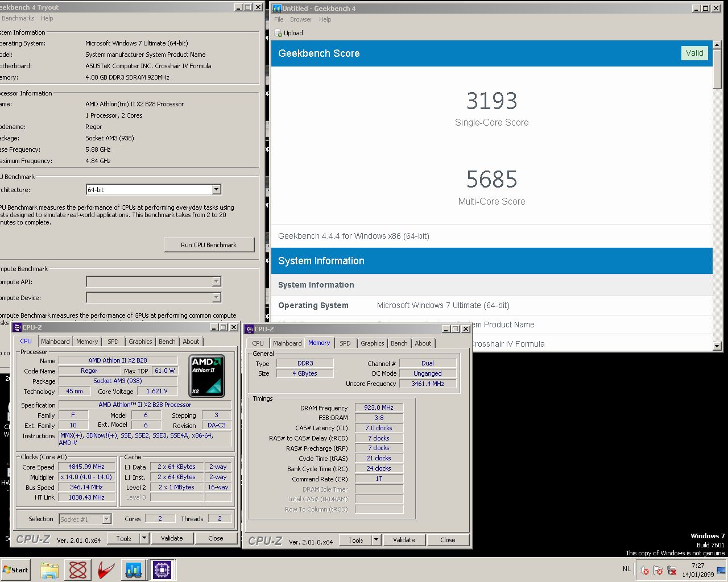The height and width of the screenshot is (582, 728).
Task: Open File menu in Untitled Geekbench window
Action: 279,19
